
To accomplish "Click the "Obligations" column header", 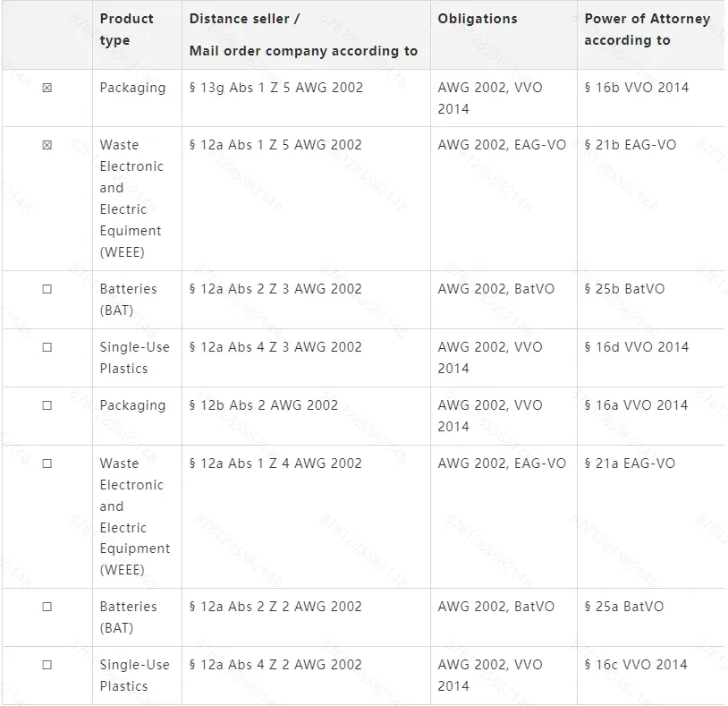I will (x=478, y=19).
